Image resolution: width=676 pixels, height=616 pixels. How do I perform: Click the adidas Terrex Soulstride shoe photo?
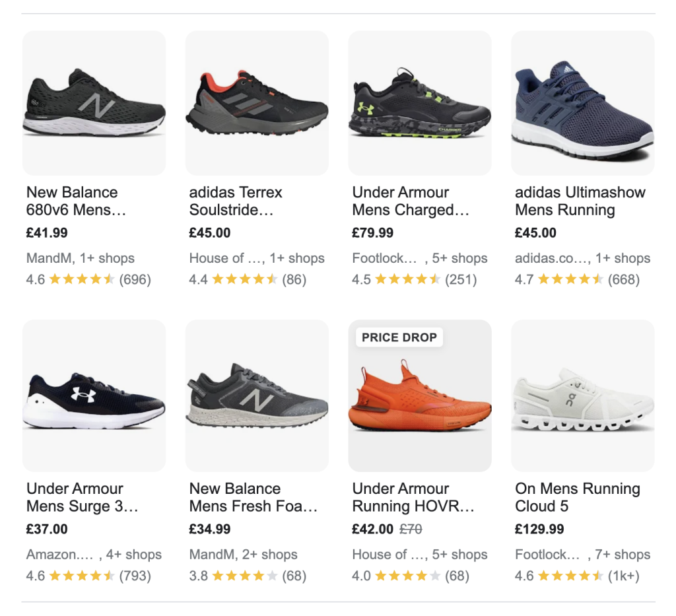[x=257, y=102]
